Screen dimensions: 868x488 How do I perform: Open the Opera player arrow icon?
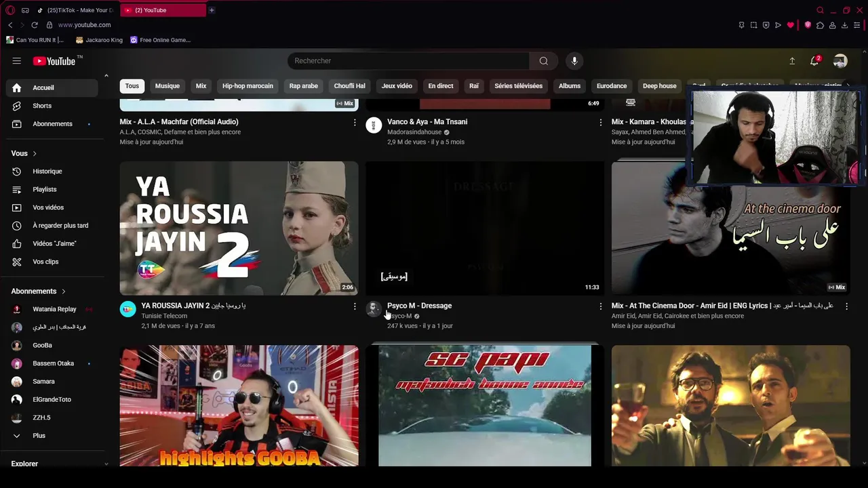click(778, 25)
